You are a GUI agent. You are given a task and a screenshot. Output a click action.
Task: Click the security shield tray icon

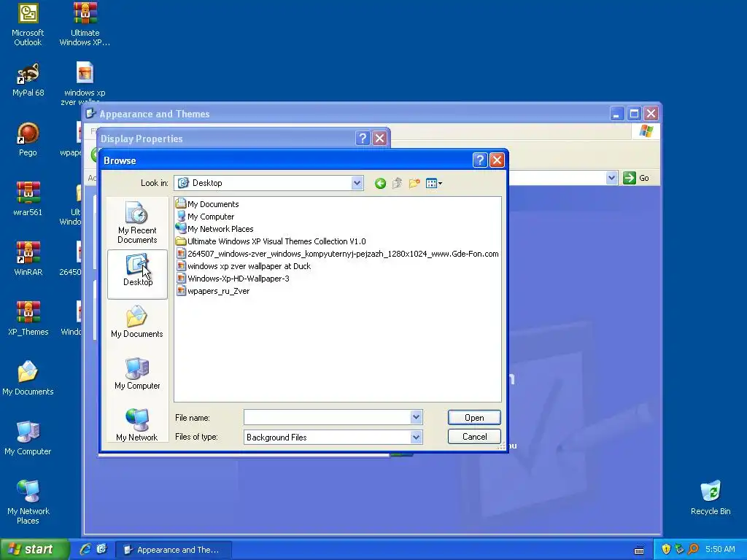coord(666,550)
